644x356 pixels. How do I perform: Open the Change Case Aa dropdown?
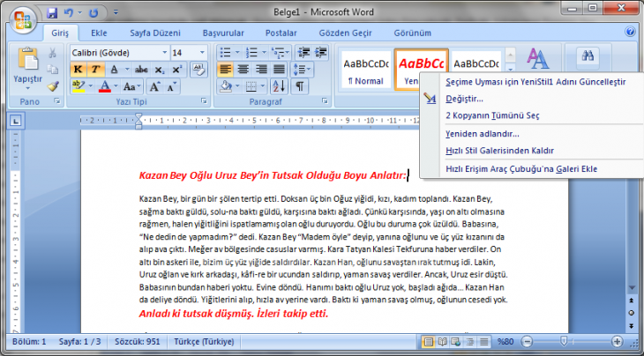131,86
